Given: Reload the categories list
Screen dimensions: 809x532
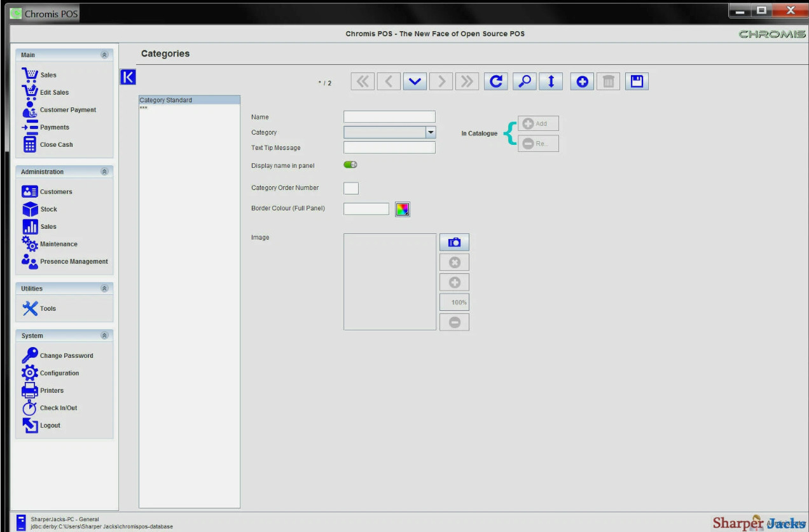Looking at the screenshot, I should [496, 81].
